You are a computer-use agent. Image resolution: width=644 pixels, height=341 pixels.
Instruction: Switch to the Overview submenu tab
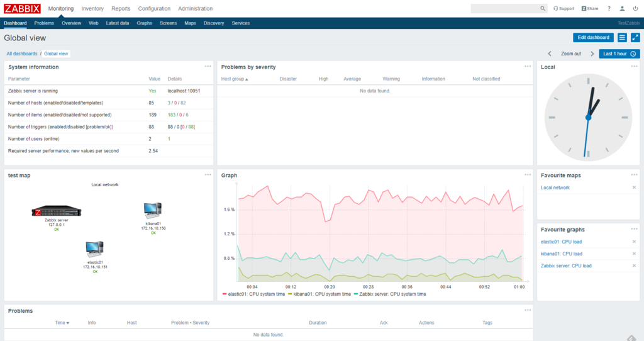72,23
